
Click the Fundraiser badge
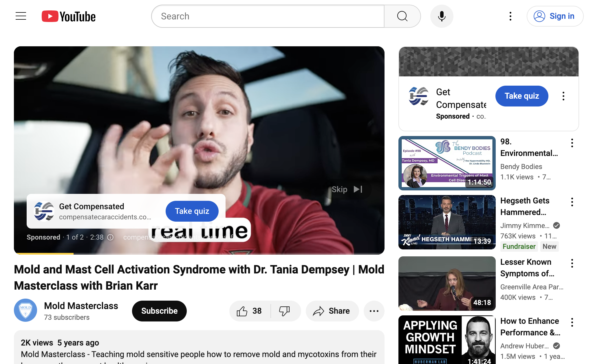519,247
